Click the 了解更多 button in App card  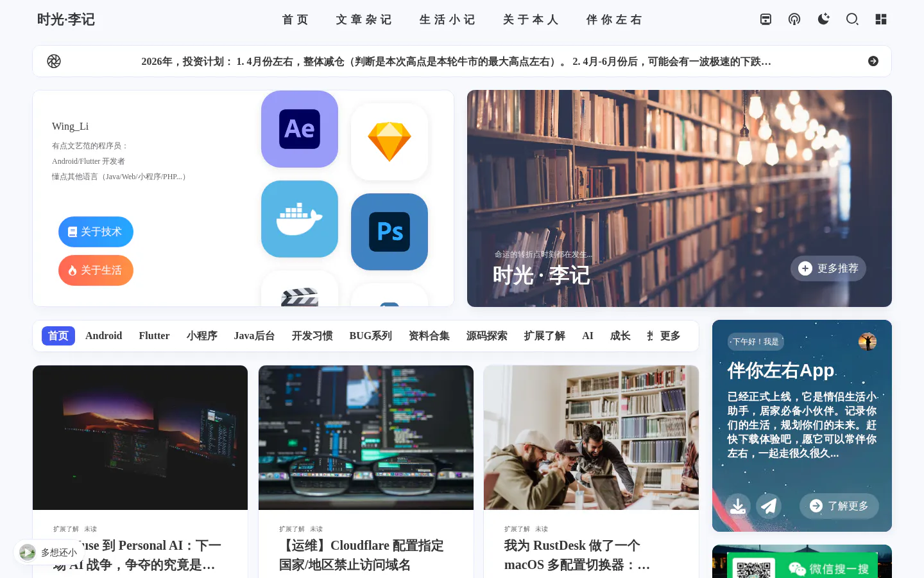tap(839, 506)
